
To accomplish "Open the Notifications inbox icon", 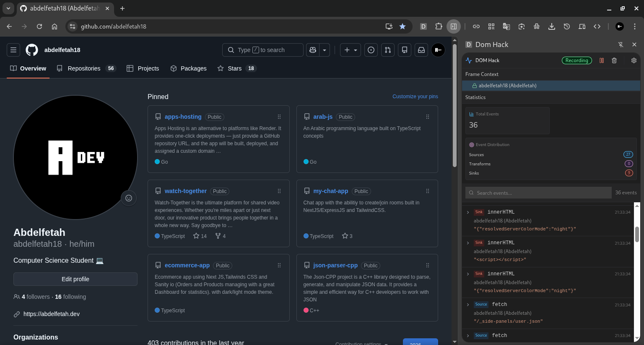I will click(421, 50).
